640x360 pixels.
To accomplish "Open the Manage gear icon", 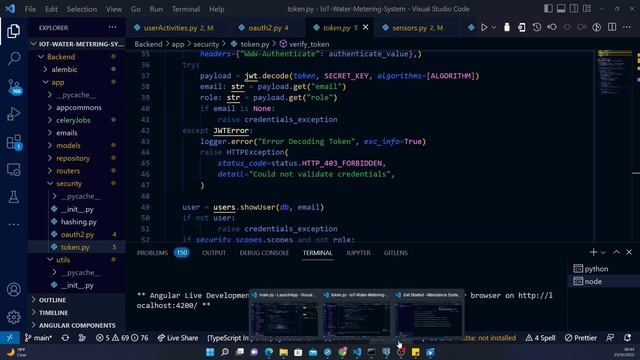I will pos(13,317).
